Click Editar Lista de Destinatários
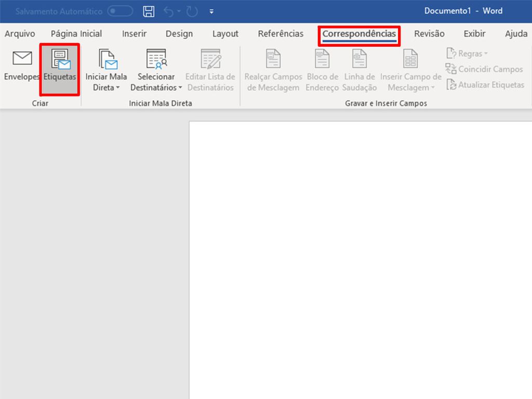Viewport: 532px width, 399px height. pyautogui.click(x=210, y=70)
